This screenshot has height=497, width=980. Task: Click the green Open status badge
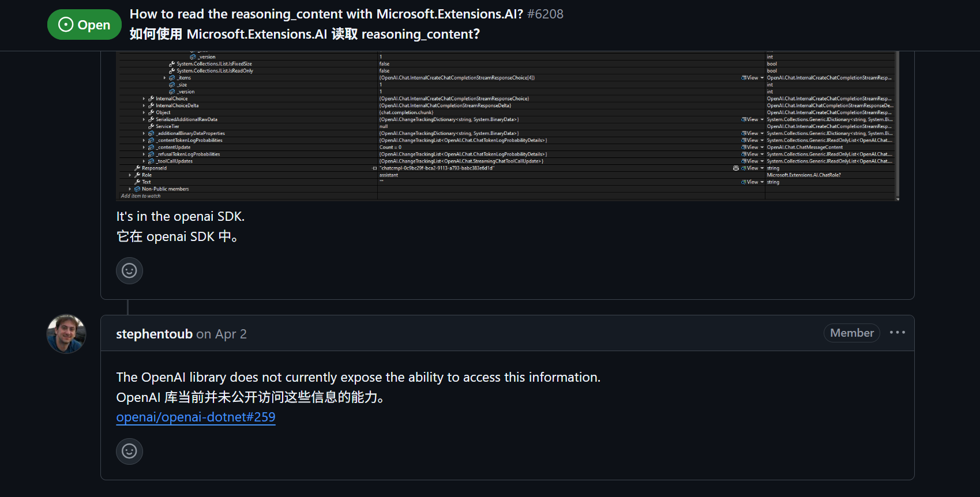[x=84, y=25]
